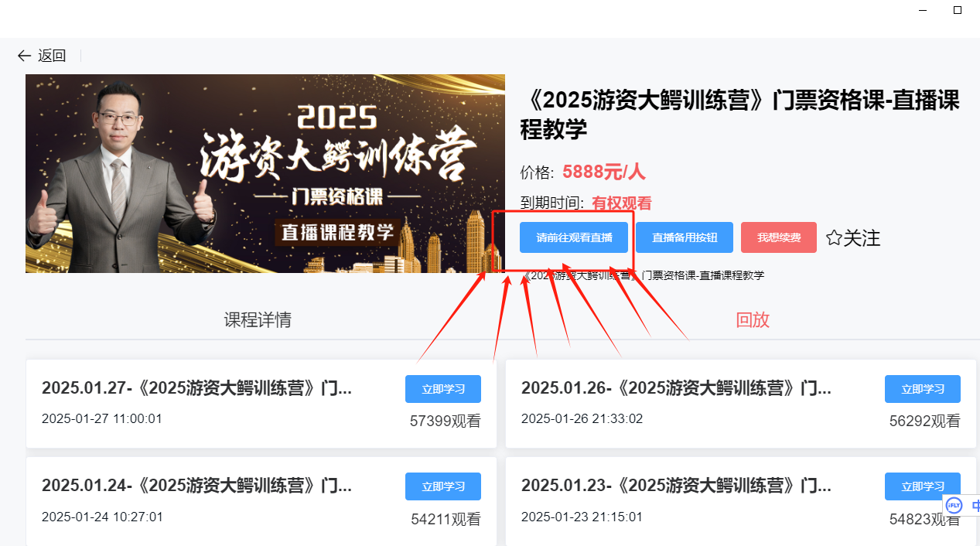The width and height of the screenshot is (980, 546).
Task: Maximize the window
Action: [958, 10]
